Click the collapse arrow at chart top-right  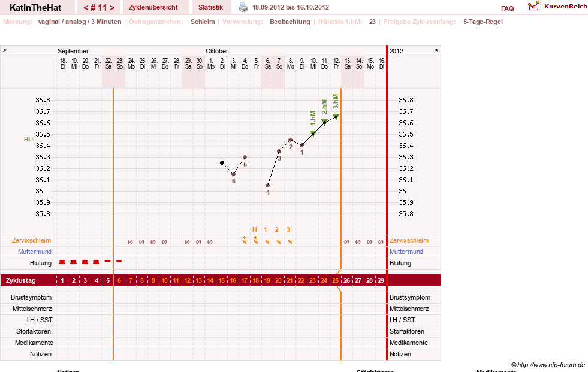436,50
